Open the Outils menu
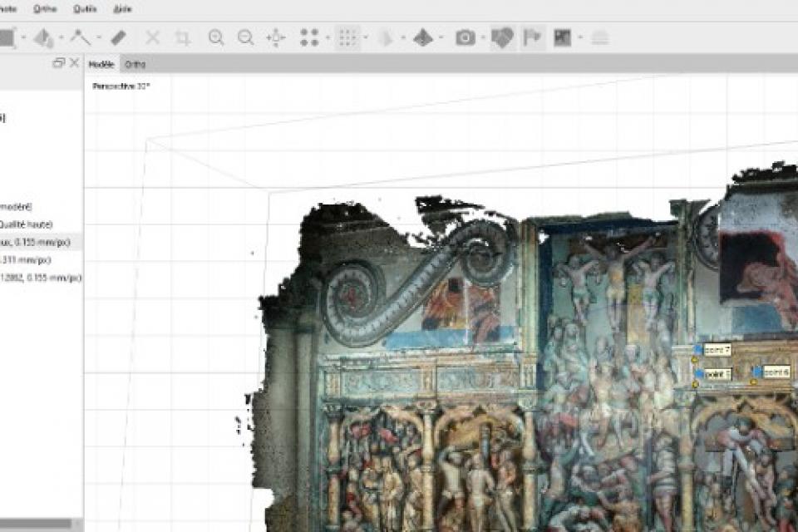 tap(85, 8)
